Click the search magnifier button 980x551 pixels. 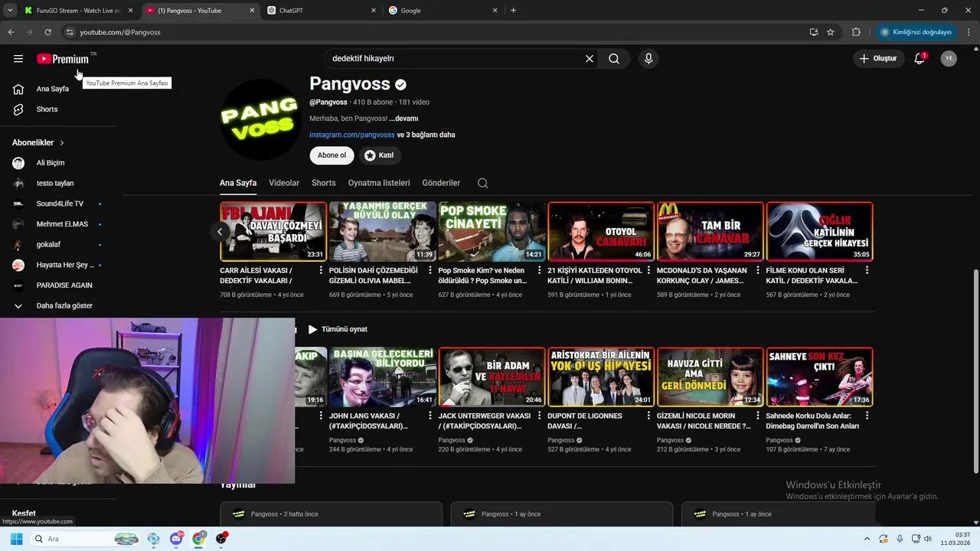[614, 59]
